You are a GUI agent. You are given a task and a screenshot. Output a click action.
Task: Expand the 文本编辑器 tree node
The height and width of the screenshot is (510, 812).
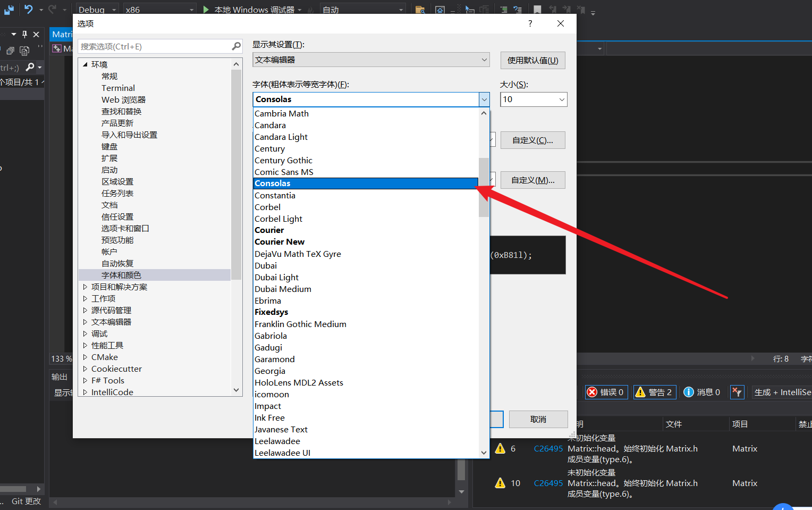pos(85,322)
